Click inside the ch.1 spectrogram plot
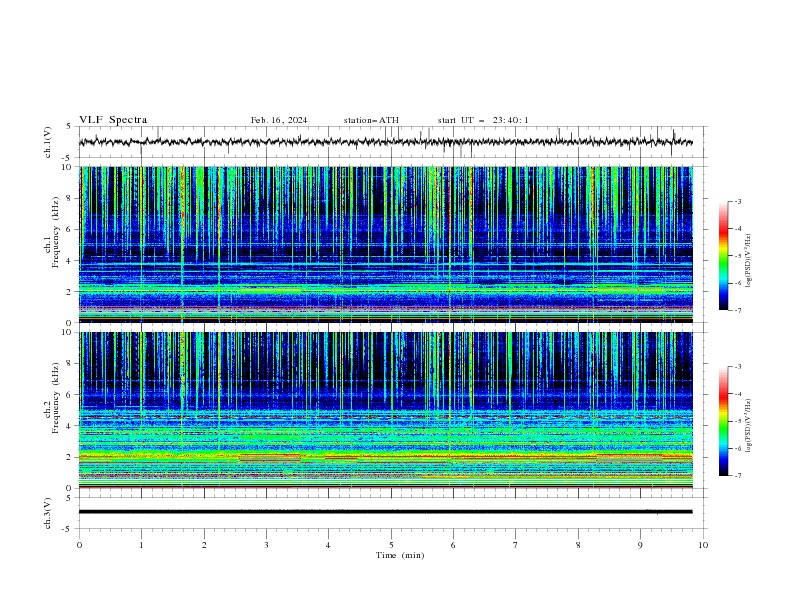Viewport: 792px width, 612px height. tap(385, 244)
